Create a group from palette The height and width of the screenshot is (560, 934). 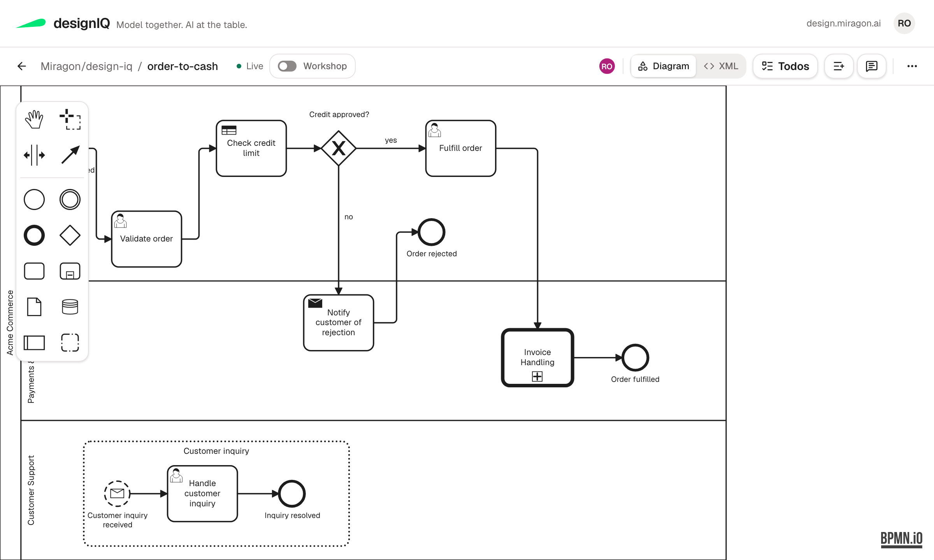pyautogui.click(x=70, y=343)
